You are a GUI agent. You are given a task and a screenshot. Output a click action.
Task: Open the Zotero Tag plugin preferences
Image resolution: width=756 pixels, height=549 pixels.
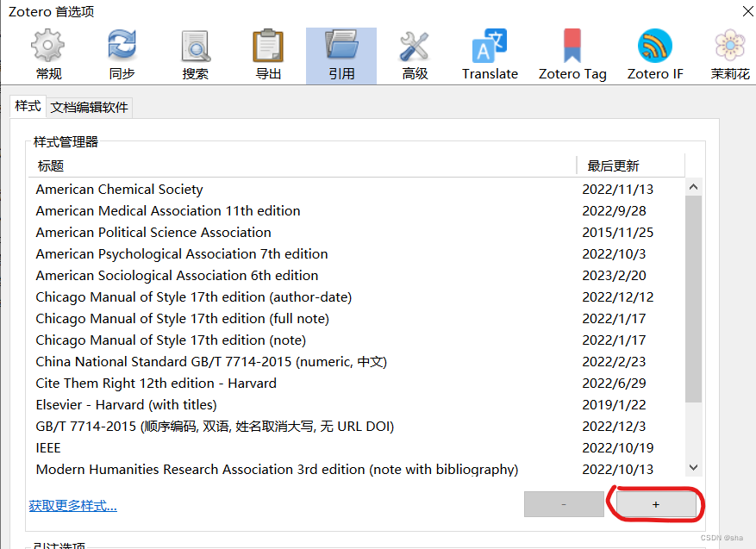572,55
